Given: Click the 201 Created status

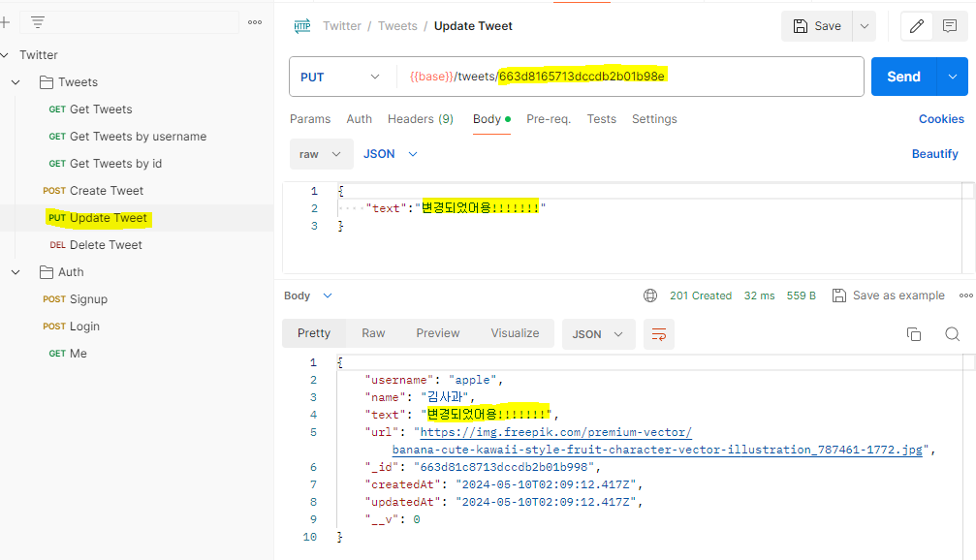Looking at the screenshot, I should 701,296.
